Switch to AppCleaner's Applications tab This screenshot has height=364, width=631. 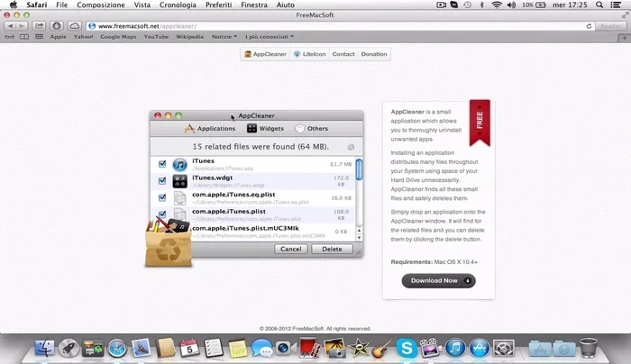click(x=210, y=128)
